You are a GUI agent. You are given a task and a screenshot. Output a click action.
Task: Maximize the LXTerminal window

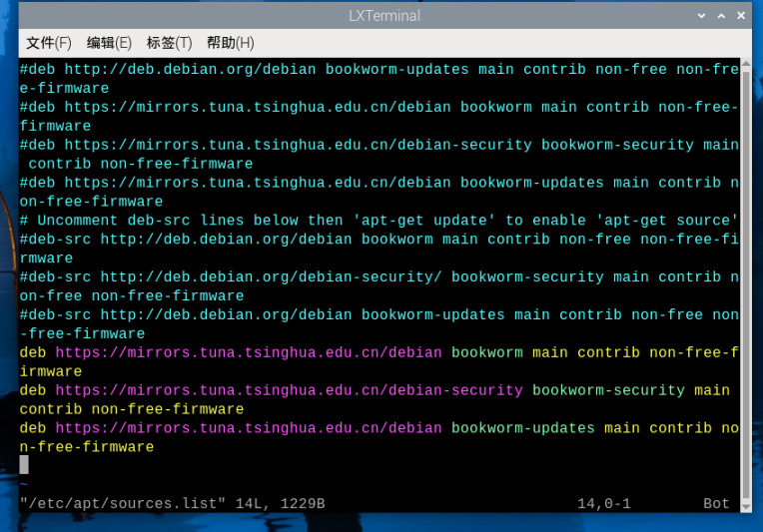pos(721,16)
